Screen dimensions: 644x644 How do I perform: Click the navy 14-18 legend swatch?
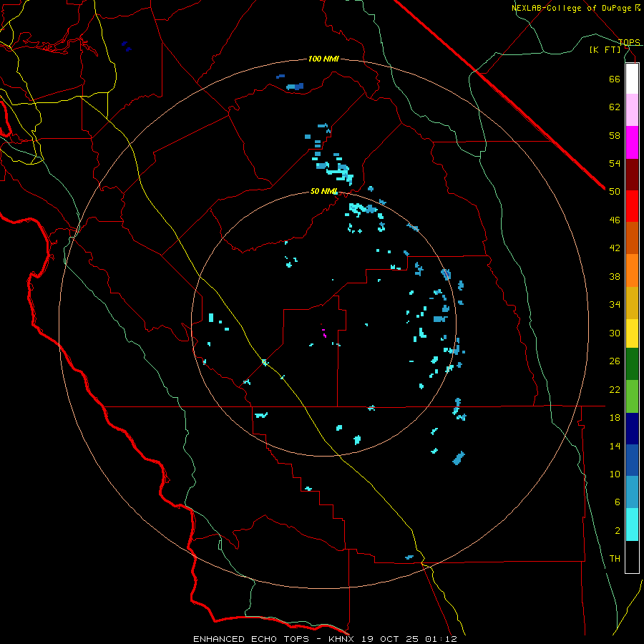pos(632,429)
